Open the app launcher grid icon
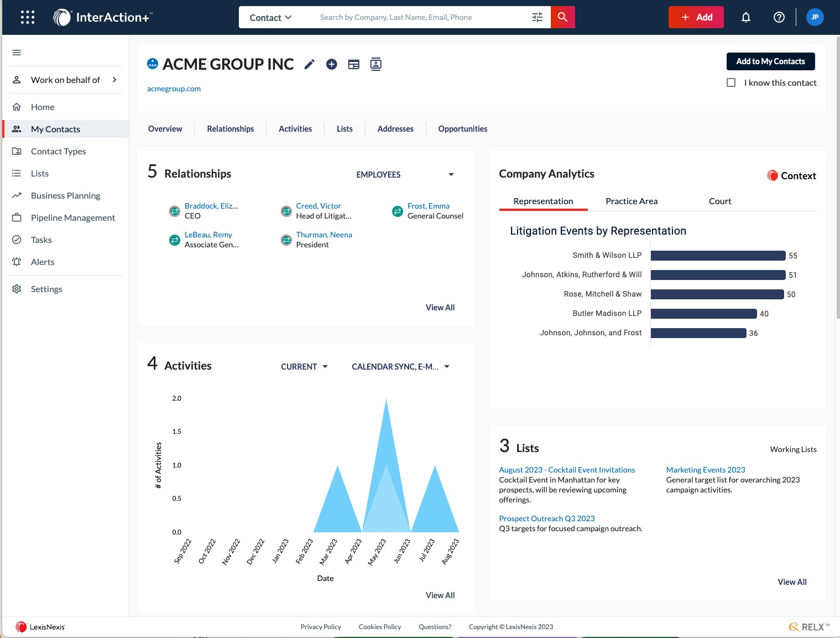Image resolution: width=840 pixels, height=638 pixels. click(28, 17)
